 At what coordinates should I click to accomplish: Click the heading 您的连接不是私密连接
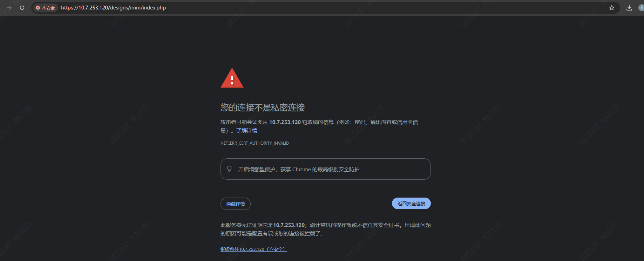263,108
